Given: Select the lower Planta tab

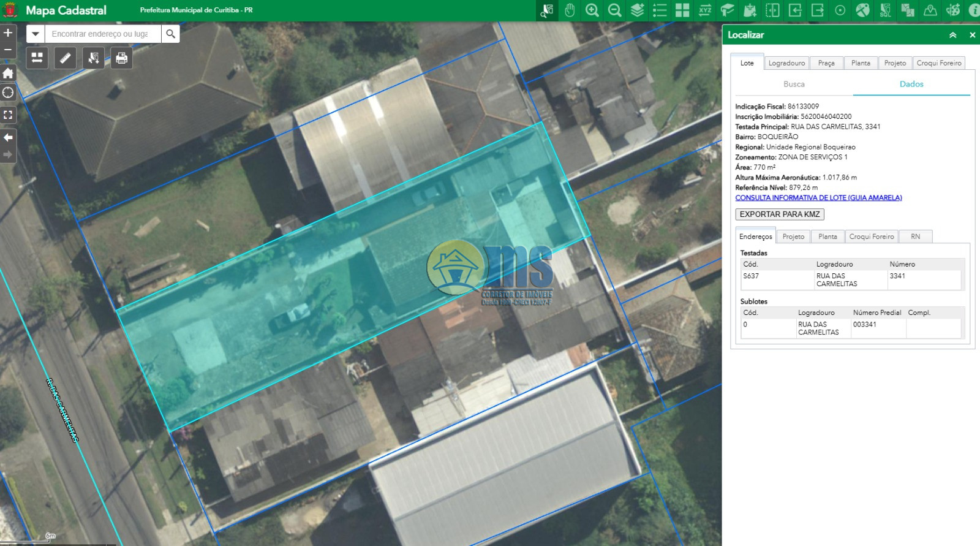Looking at the screenshot, I should pos(827,237).
